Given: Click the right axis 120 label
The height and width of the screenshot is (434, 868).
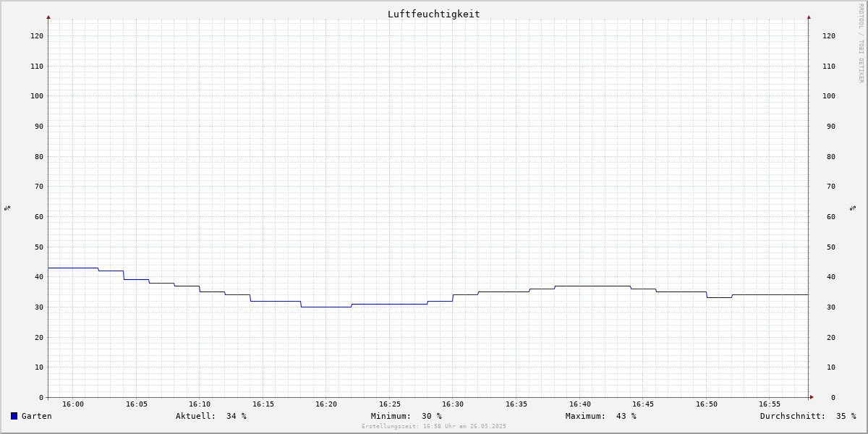Looking at the screenshot, I should (x=829, y=36).
